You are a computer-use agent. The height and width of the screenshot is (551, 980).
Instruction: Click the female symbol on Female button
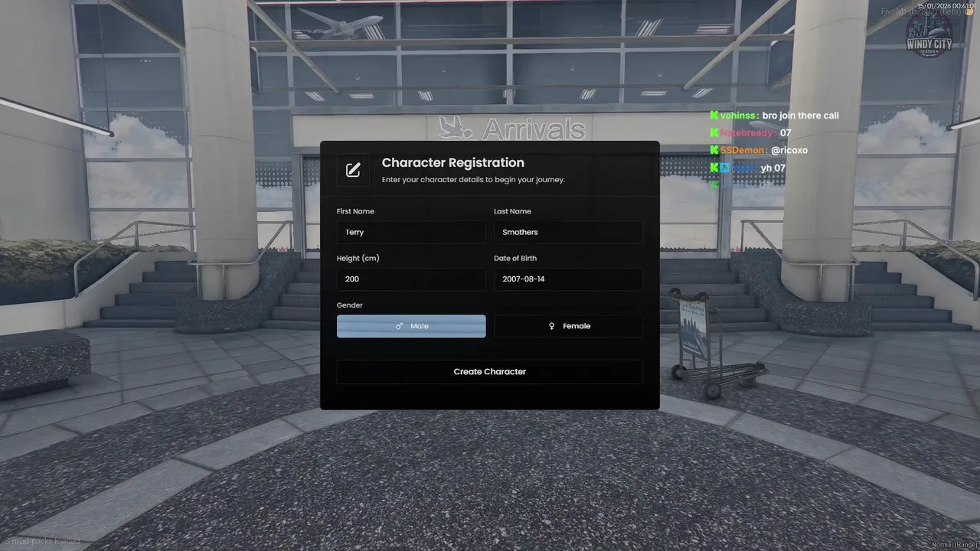pos(551,326)
